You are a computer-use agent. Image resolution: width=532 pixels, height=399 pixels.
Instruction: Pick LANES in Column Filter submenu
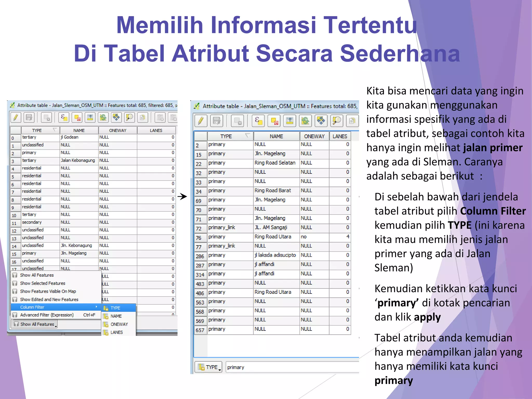click(x=119, y=332)
